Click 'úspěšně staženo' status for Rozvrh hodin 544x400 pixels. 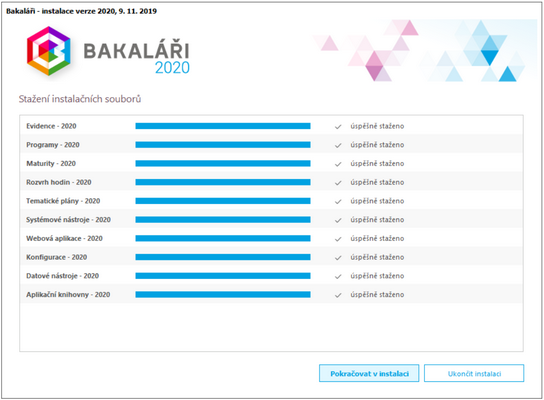[377, 182]
